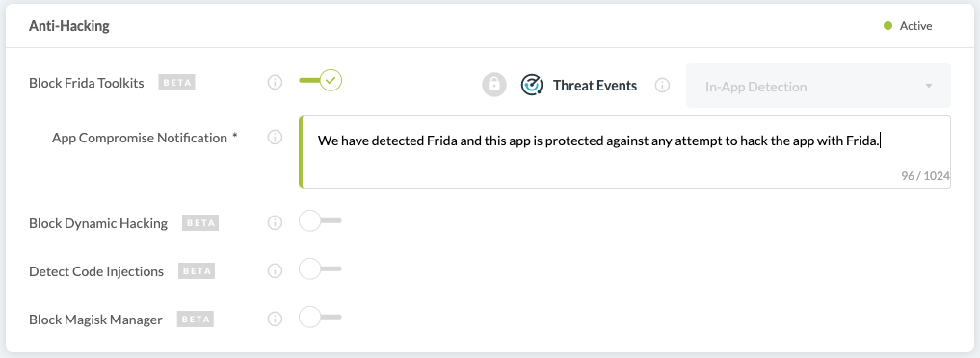Image resolution: width=980 pixels, height=358 pixels.
Task: Show info for Block Magisk Manager
Action: click(x=275, y=320)
